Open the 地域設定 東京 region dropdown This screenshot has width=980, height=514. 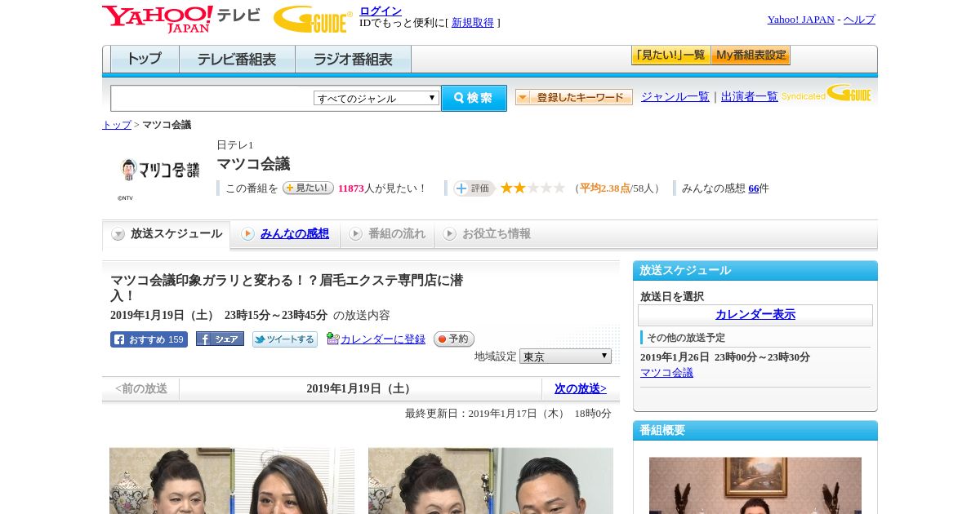tap(565, 357)
